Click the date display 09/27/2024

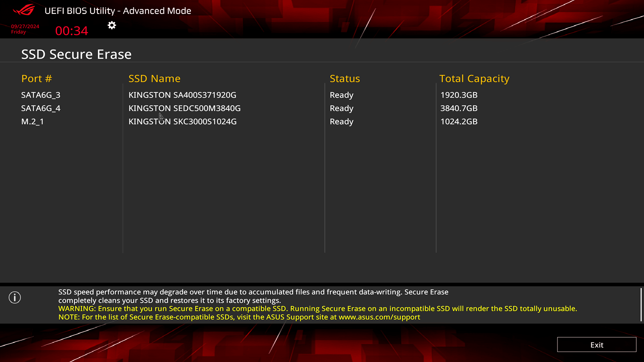tap(24, 26)
